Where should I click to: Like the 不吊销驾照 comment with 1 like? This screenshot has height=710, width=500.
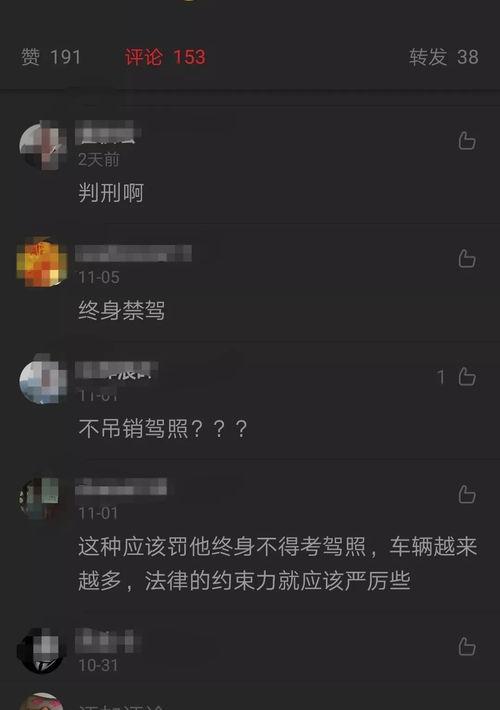[x=467, y=376]
